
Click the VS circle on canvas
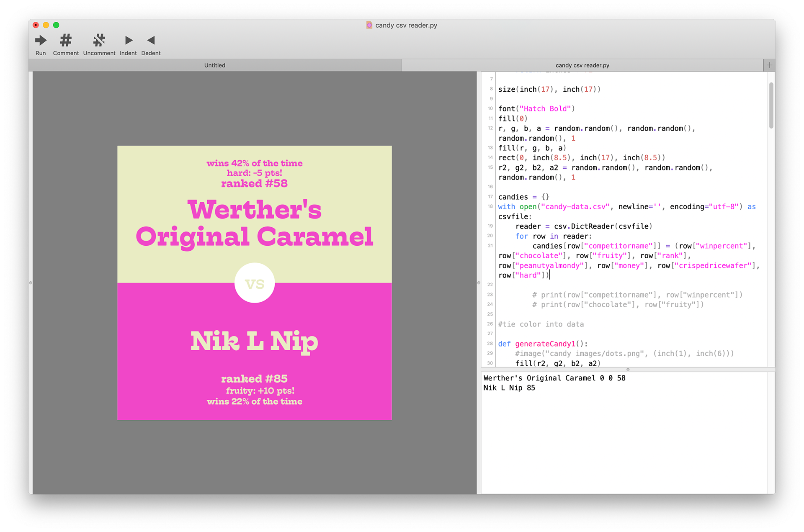click(x=255, y=283)
